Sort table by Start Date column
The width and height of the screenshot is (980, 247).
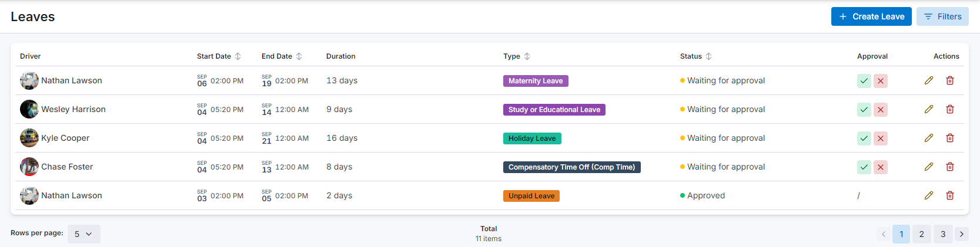[238, 56]
